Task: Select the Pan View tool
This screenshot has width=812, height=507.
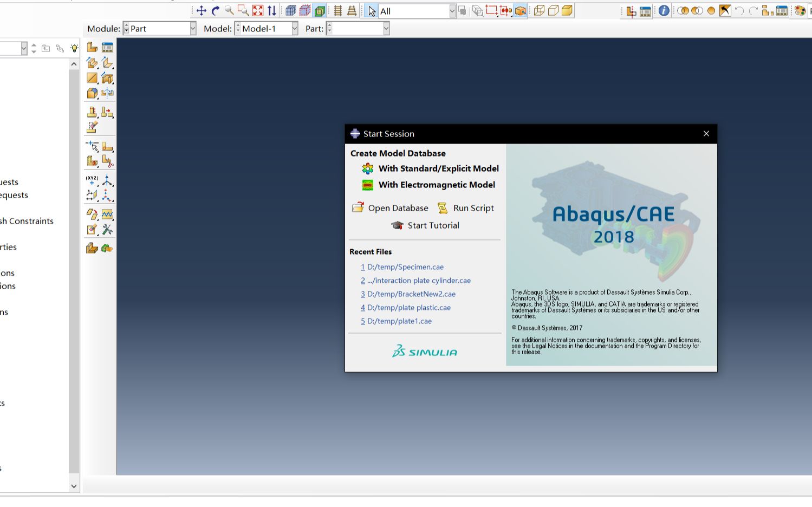Action: [x=201, y=11]
